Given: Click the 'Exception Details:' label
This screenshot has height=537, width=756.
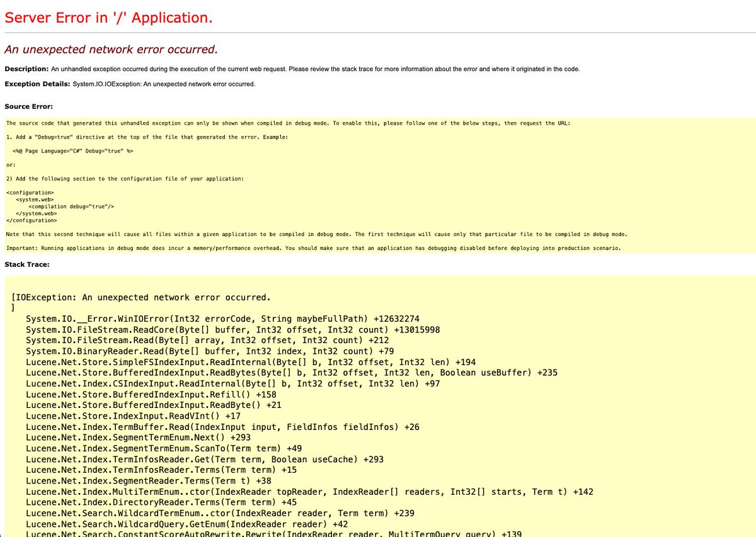Looking at the screenshot, I should click(37, 84).
